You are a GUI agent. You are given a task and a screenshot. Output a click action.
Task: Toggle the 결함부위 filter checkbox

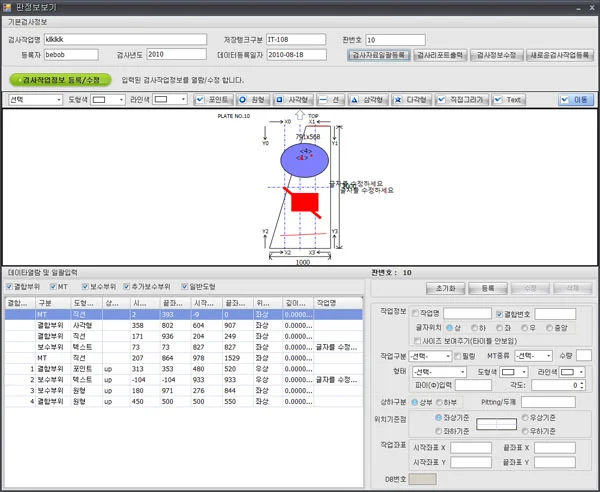pyautogui.click(x=9, y=287)
